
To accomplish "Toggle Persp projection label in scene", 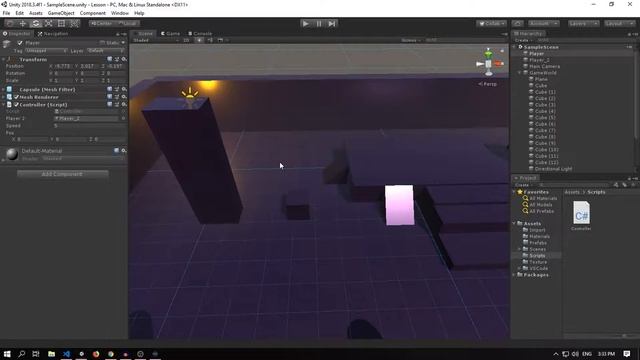I will point(488,84).
